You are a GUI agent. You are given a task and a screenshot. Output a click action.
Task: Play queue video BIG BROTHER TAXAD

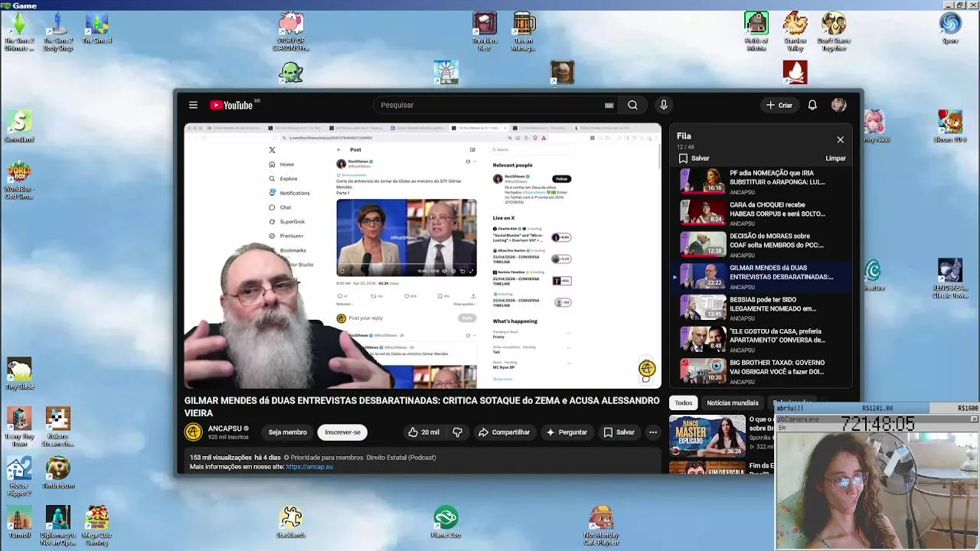pos(762,371)
